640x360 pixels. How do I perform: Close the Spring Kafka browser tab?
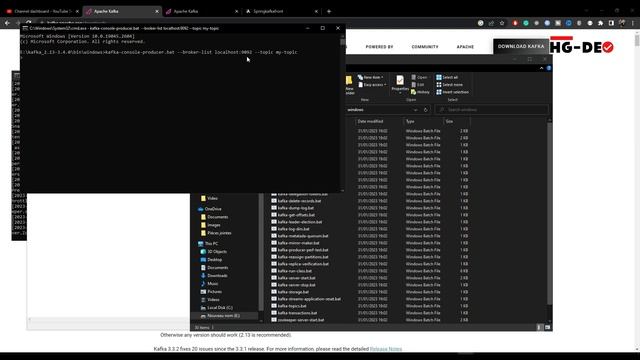(316, 11)
